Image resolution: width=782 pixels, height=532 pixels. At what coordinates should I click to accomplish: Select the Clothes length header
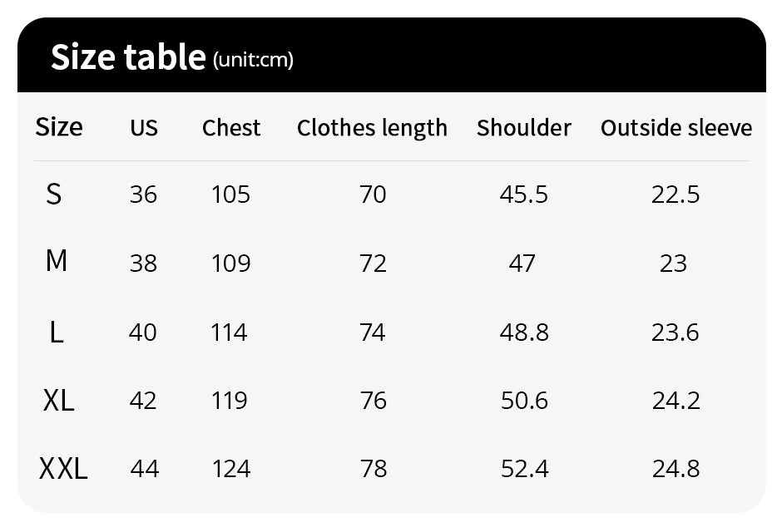tap(372, 128)
